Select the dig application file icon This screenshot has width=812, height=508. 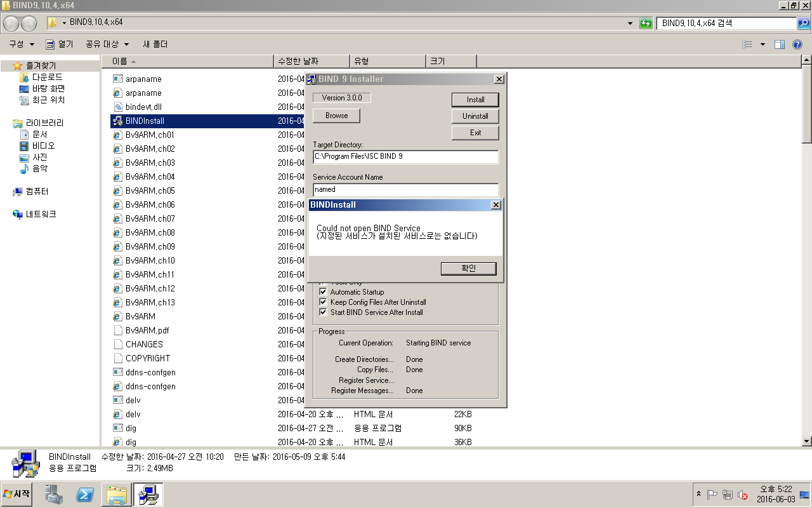[117, 428]
